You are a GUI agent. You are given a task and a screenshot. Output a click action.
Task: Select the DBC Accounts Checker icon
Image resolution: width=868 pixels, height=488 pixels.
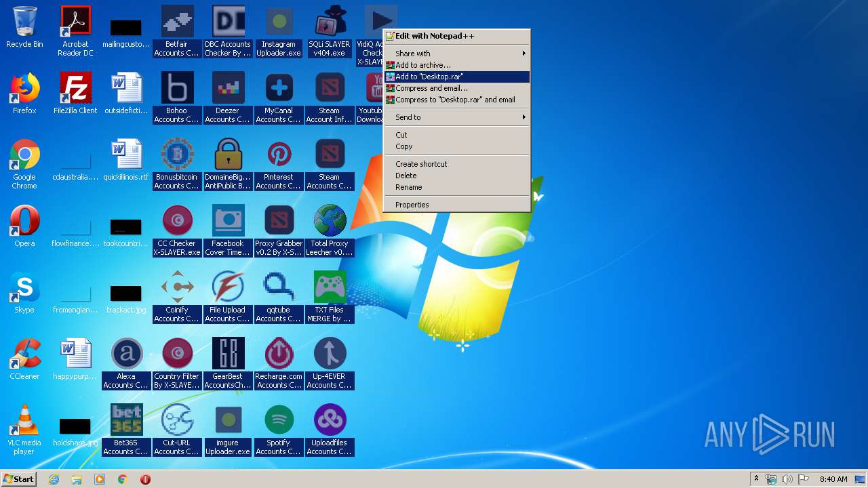pyautogui.click(x=228, y=30)
